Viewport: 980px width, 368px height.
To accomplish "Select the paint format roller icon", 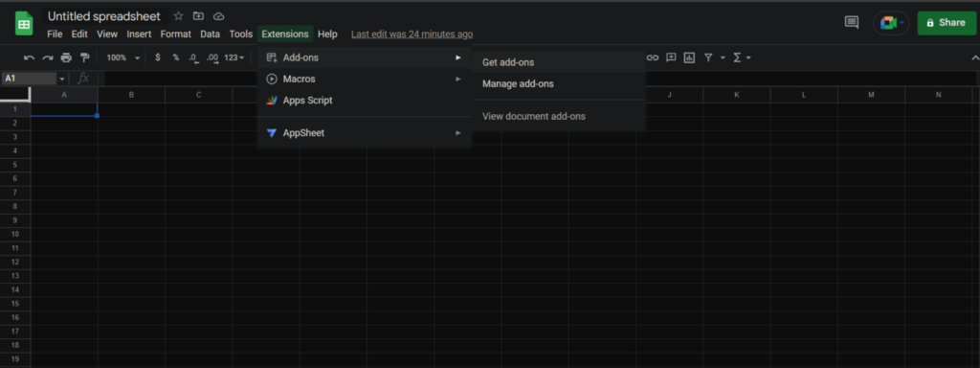I will (85, 57).
